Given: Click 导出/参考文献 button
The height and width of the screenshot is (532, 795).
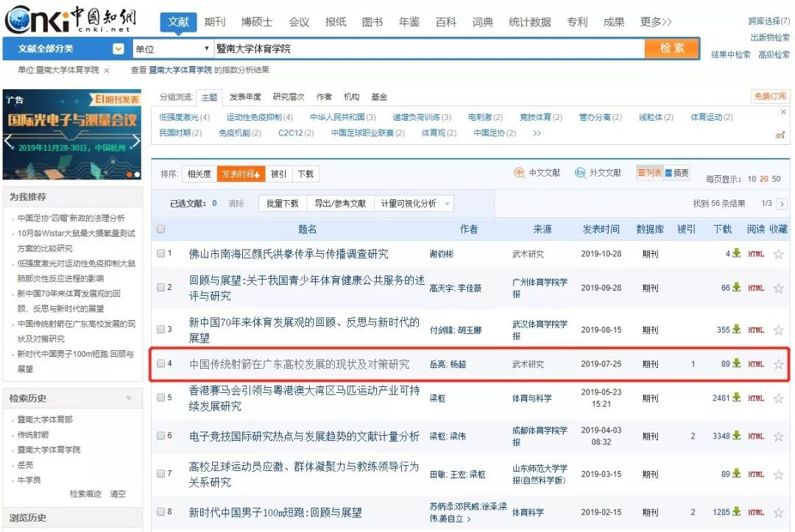Looking at the screenshot, I should [340, 203].
